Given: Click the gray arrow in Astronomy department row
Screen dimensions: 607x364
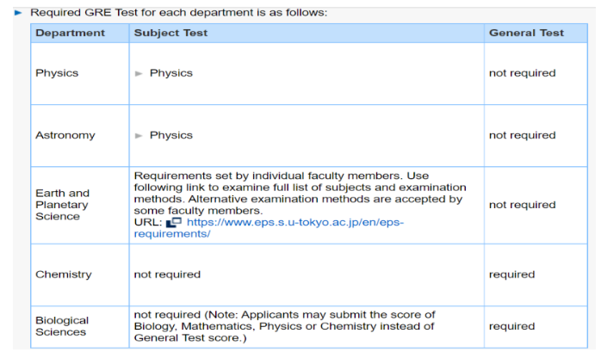Looking at the screenshot, I should coord(139,136).
